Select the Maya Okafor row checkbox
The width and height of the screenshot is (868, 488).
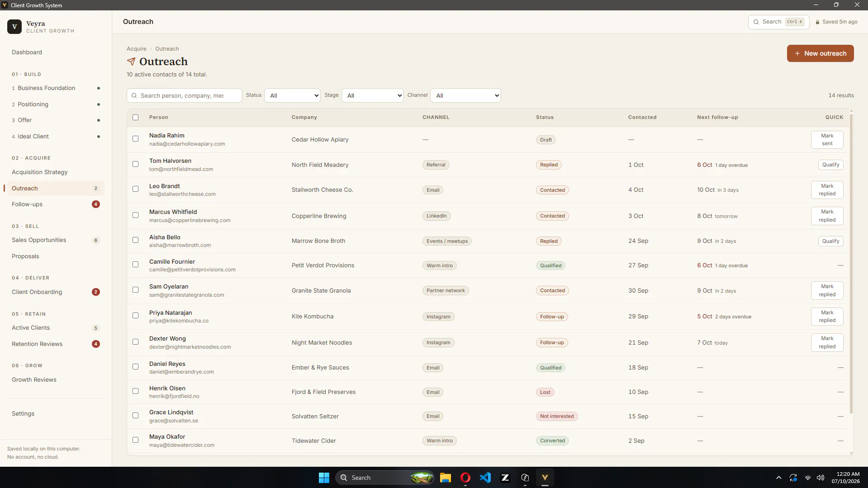coord(135,440)
